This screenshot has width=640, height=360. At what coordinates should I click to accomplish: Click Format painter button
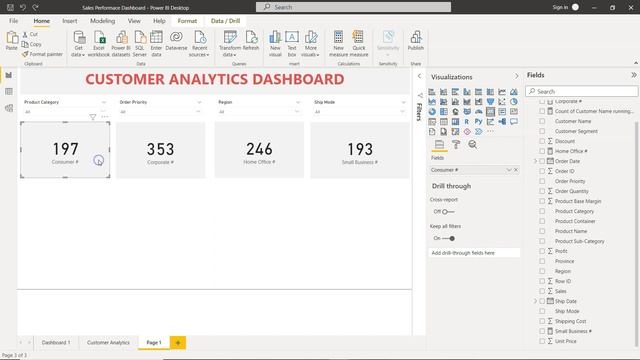[x=42, y=54]
